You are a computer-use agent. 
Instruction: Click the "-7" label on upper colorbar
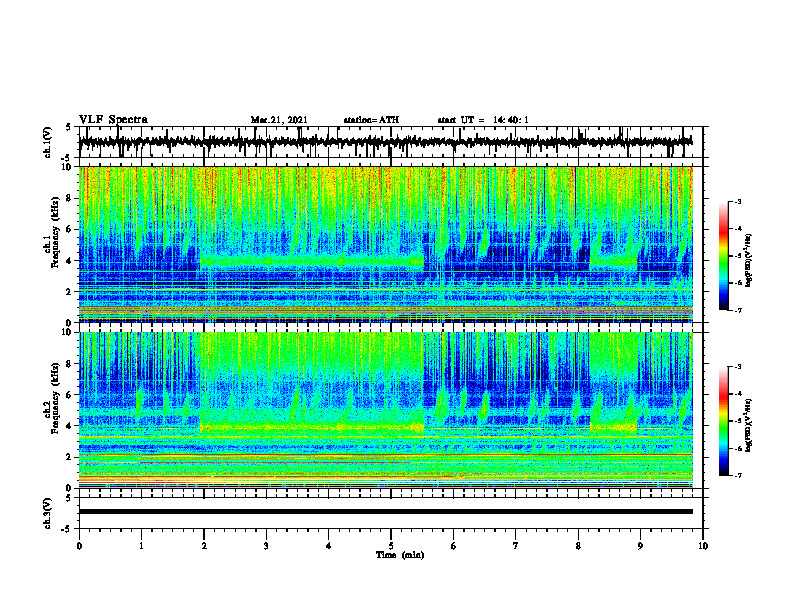pos(738,310)
